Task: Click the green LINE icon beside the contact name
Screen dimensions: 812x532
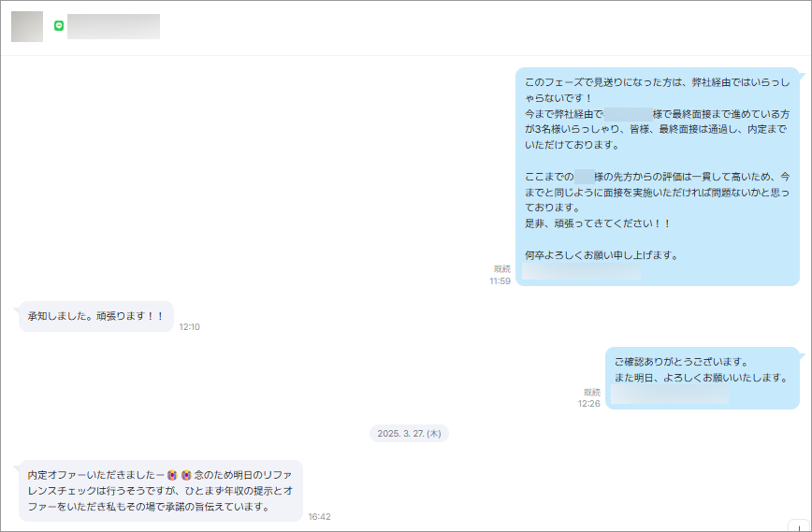Action: 59,26
